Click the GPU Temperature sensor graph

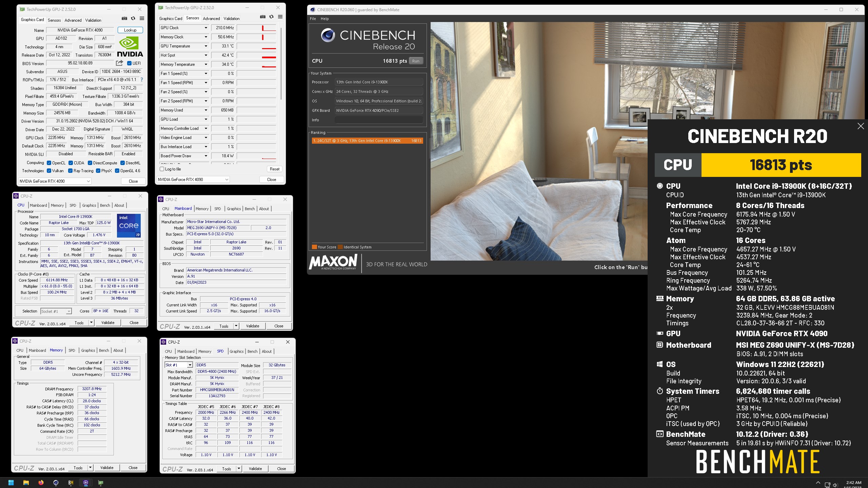pos(256,46)
